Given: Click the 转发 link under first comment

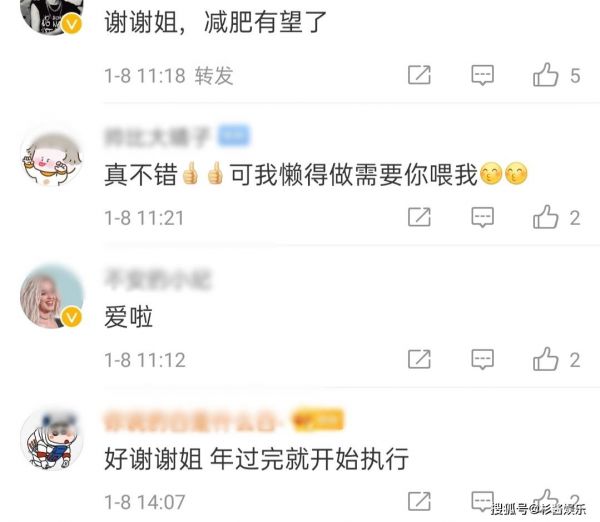Looking at the screenshot, I should coord(214,75).
